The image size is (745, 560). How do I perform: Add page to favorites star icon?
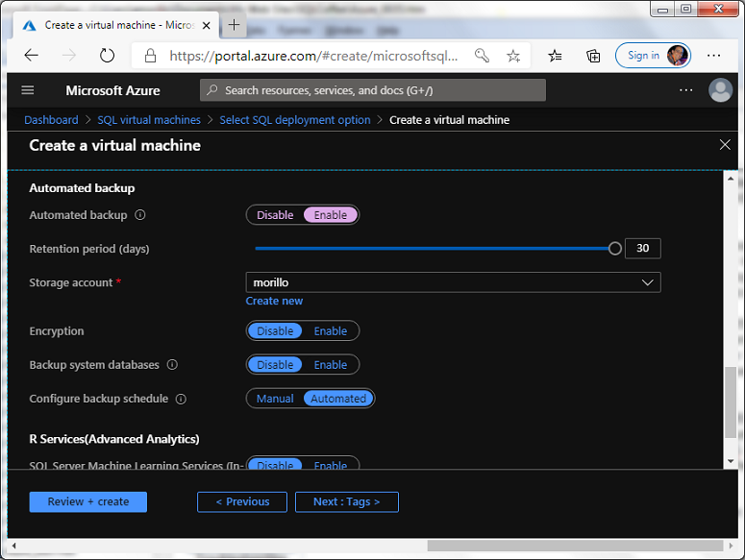click(513, 56)
